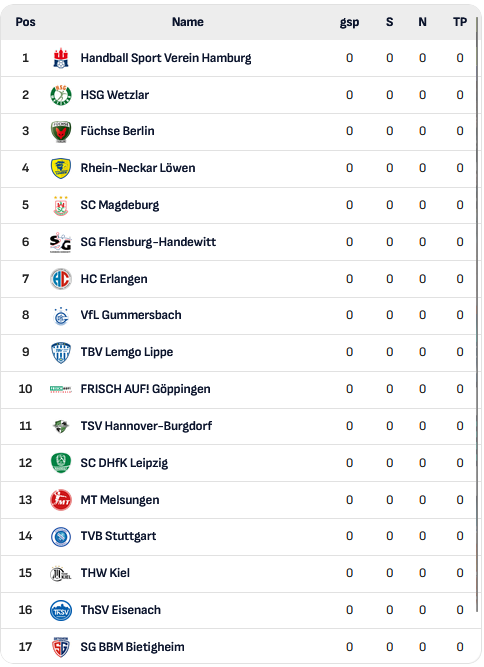Click the TBV Lemgo Lippe shield icon
484x667 pixels.
point(61,353)
